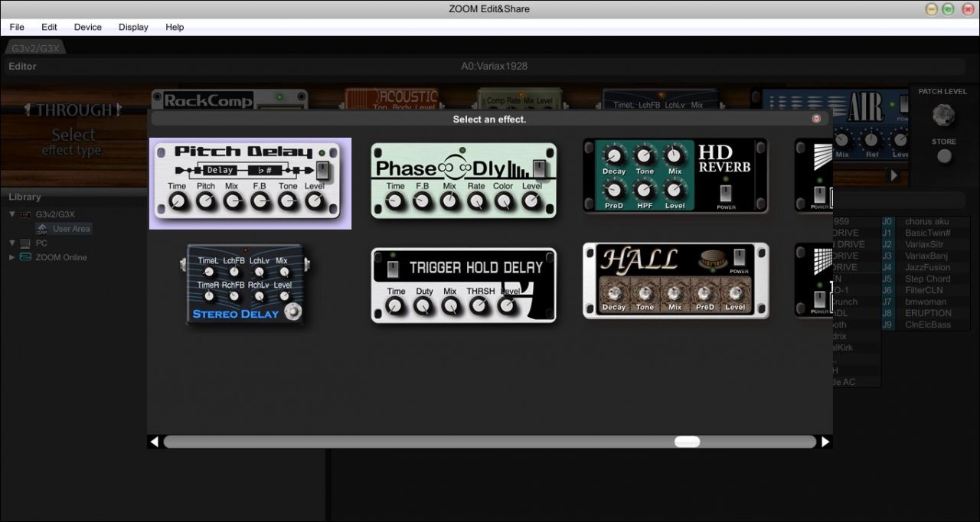
Task: Select patch J0 chorus aku
Action: click(925, 221)
